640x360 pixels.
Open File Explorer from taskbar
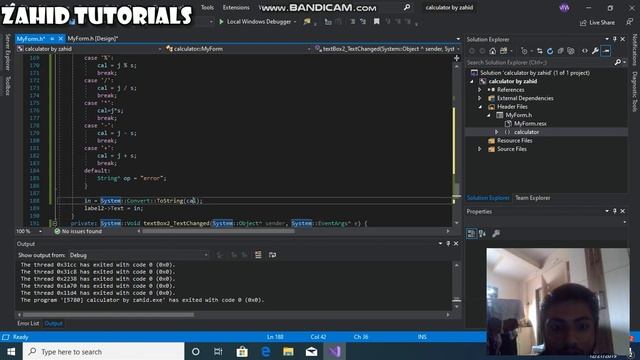[288, 351]
